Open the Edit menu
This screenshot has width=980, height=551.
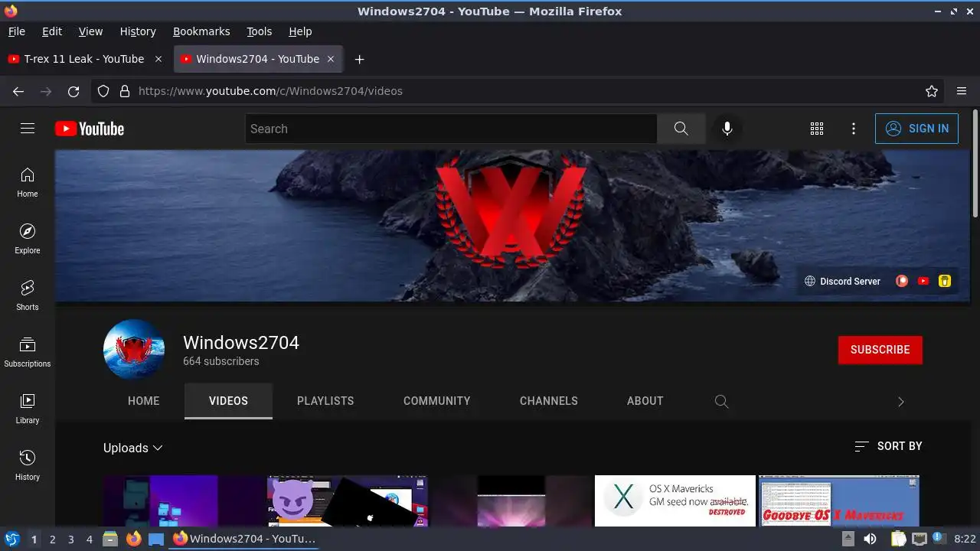52,31
